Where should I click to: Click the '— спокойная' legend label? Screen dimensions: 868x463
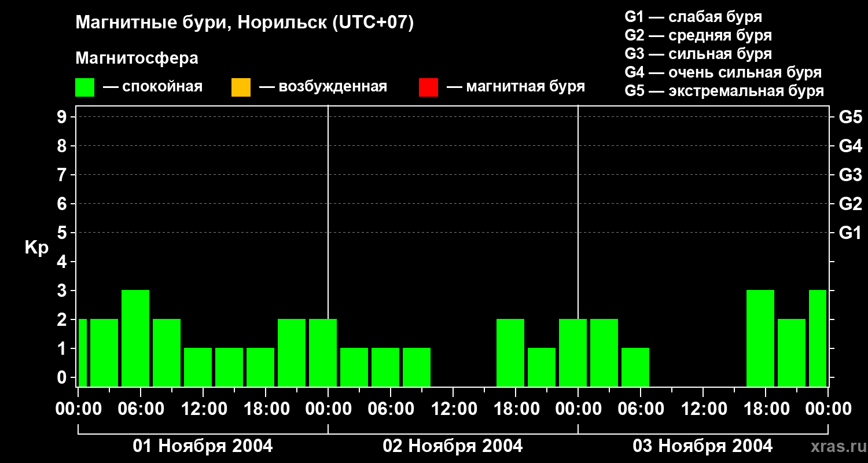click(x=153, y=87)
